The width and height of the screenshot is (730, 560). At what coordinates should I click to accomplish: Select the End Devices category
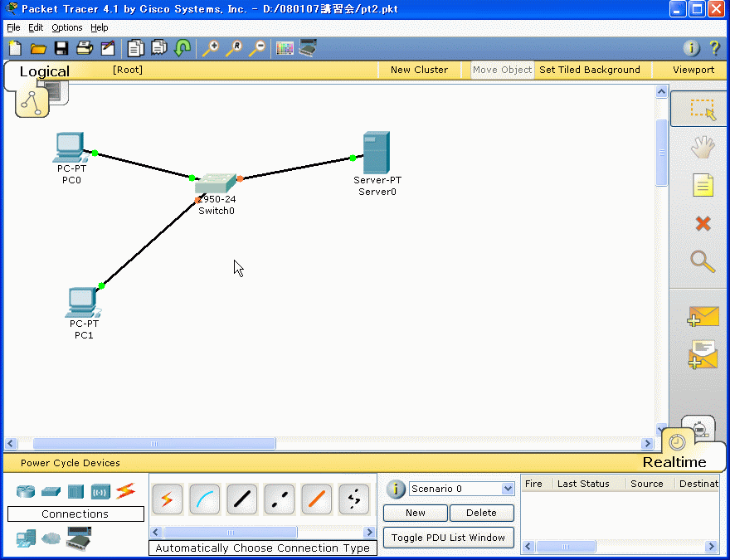tap(26, 538)
